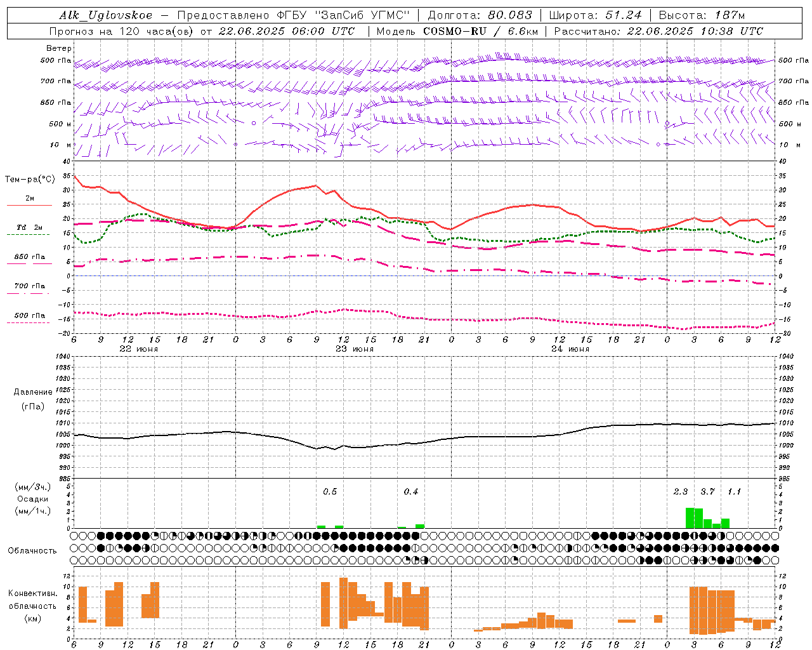Click the 0.5 precipitation value

[x=330, y=492]
